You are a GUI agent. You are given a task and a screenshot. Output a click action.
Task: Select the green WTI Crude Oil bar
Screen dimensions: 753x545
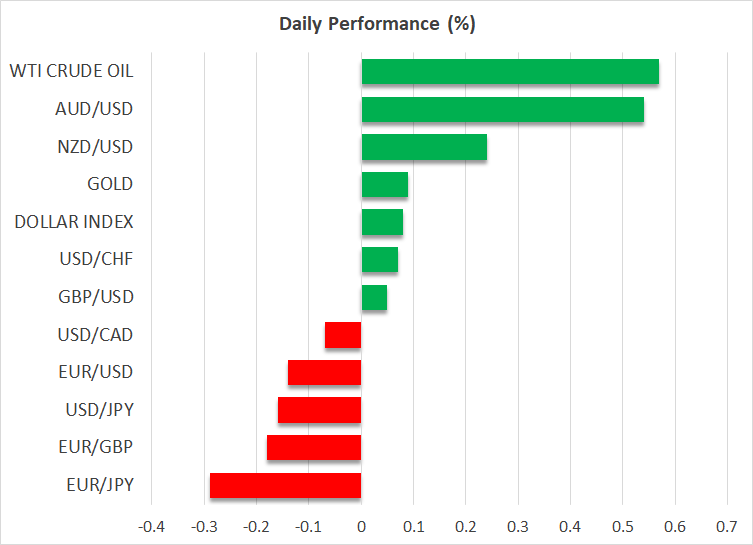tap(510, 72)
